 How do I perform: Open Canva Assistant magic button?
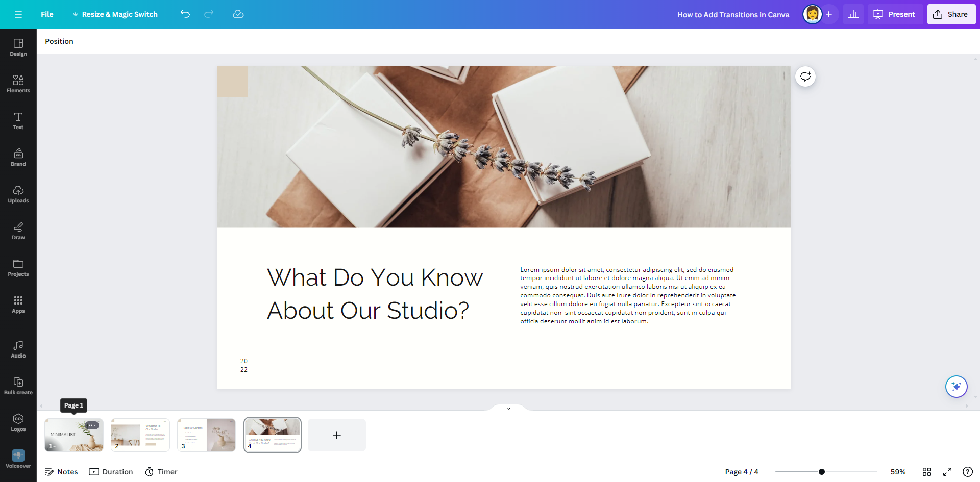[957, 387]
